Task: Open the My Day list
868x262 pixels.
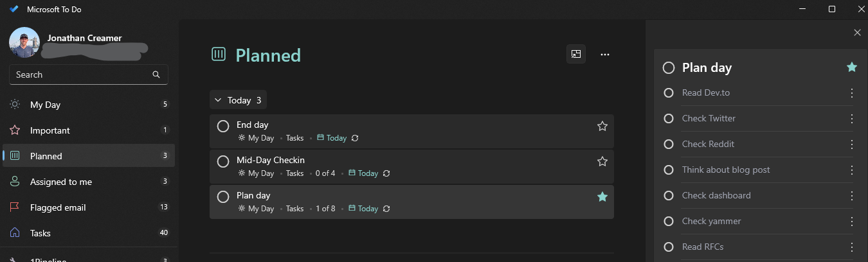Action: pyautogui.click(x=45, y=105)
